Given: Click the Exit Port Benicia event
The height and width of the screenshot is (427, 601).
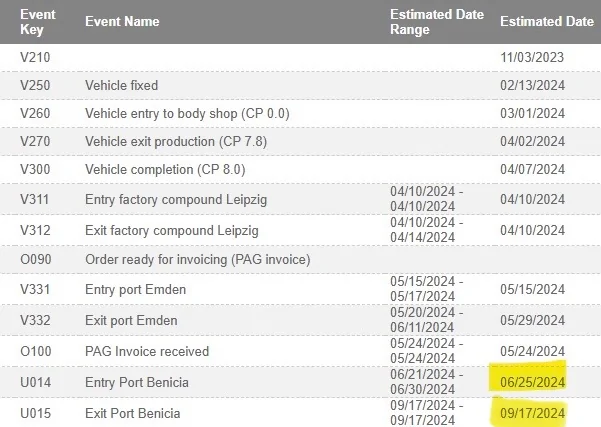Looking at the screenshot, I should 135,413.
